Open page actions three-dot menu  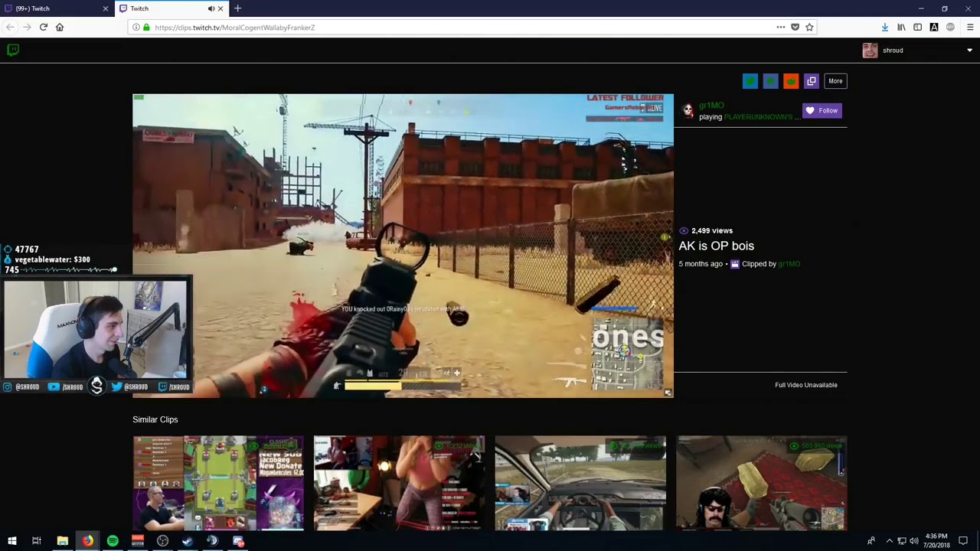[x=780, y=28]
